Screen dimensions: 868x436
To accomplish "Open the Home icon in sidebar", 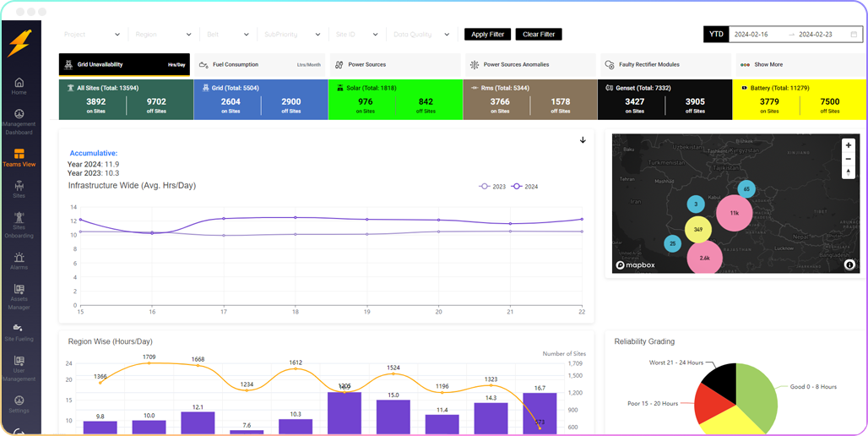I will [19, 84].
